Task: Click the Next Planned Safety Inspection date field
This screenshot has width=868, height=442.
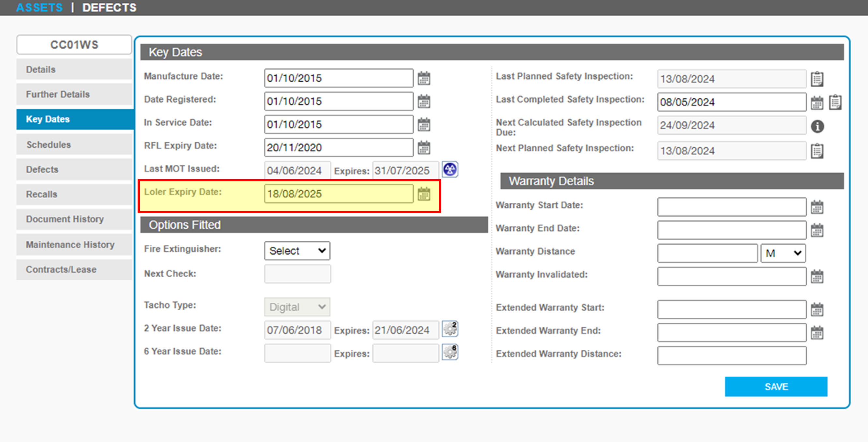Action: 731,151
